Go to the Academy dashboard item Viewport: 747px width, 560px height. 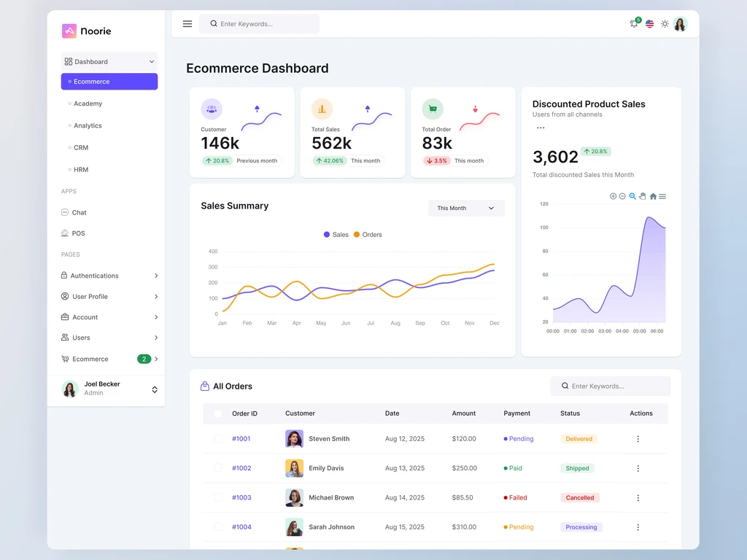pos(88,104)
